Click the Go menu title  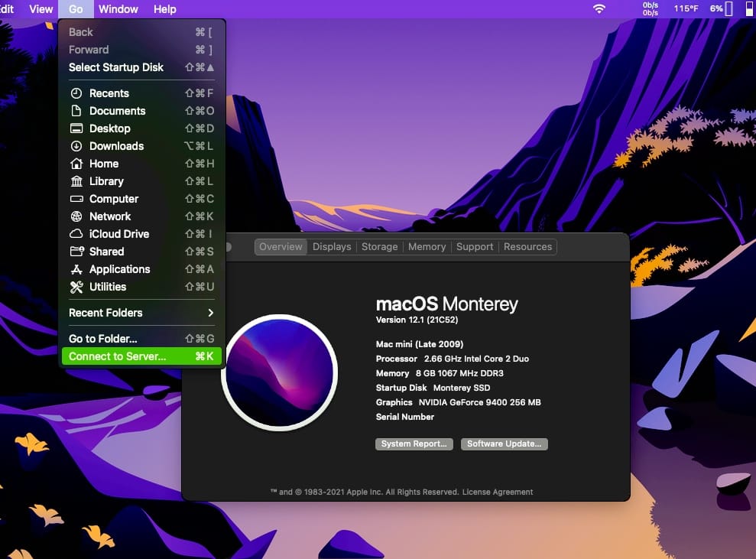76,9
